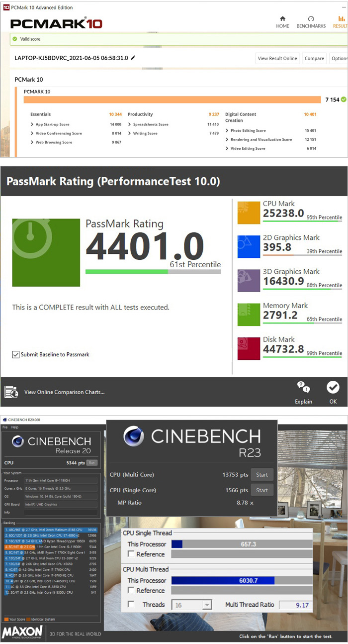Click View Online Comparison Charts link
This screenshot has height=644, width=348.
click(x=65, y=392)
